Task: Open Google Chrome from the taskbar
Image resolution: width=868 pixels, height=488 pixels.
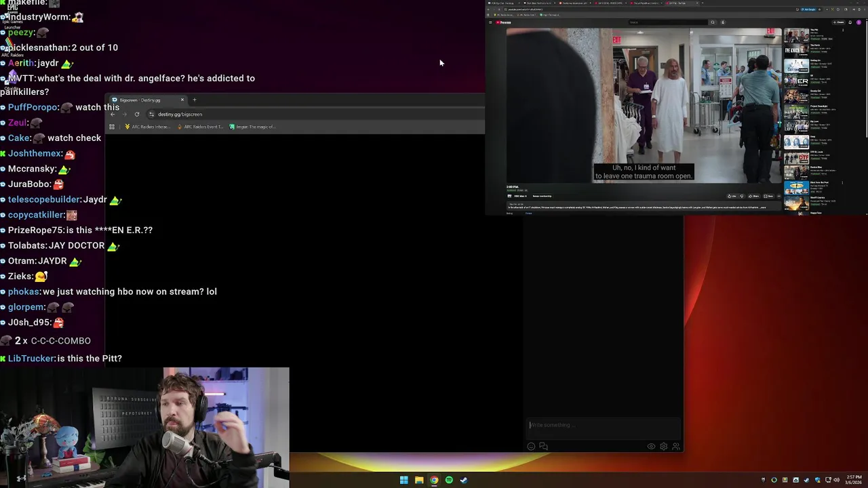Action: [434, 480]
